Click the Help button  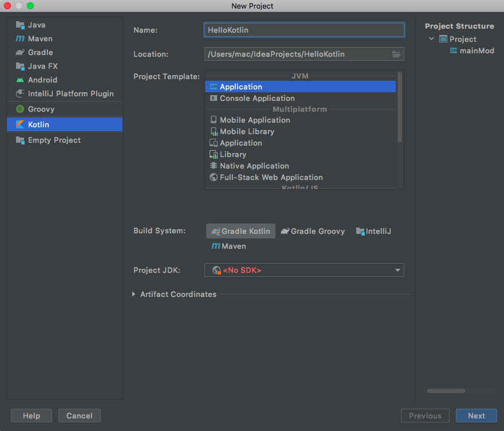pos(31,416)
